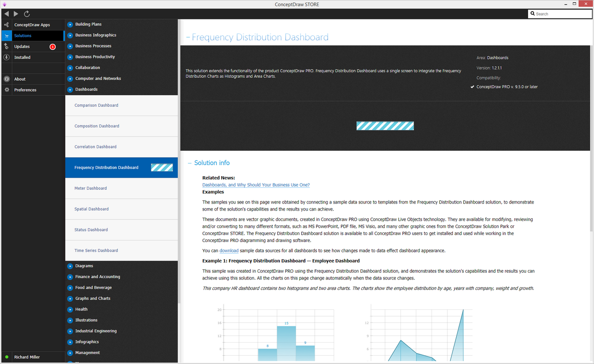Screen dimensions: 594x364
Task: Click the red updates notification badge
Action: coord(52,47)
